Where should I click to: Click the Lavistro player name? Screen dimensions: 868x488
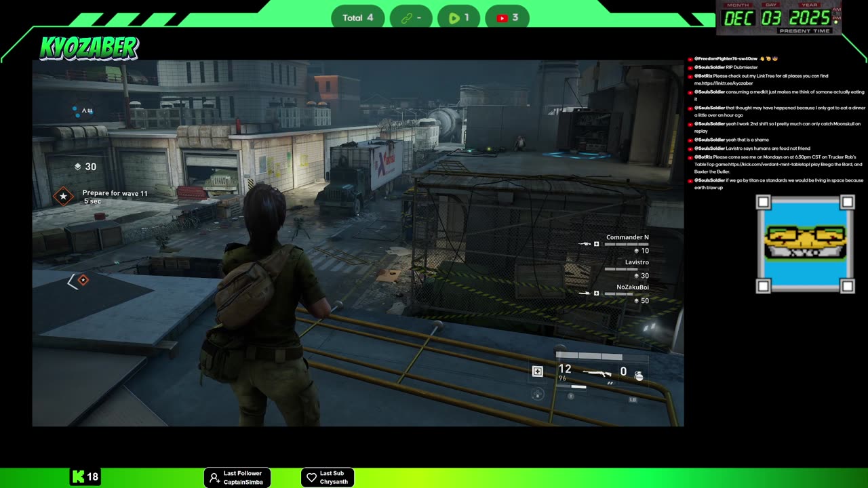tap(637, 262)
